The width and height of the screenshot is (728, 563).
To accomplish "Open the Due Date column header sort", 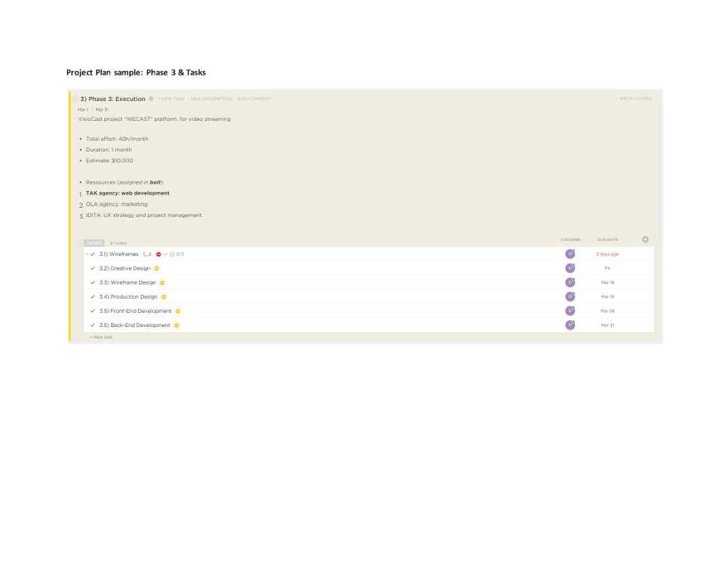I will click(607, 239).
